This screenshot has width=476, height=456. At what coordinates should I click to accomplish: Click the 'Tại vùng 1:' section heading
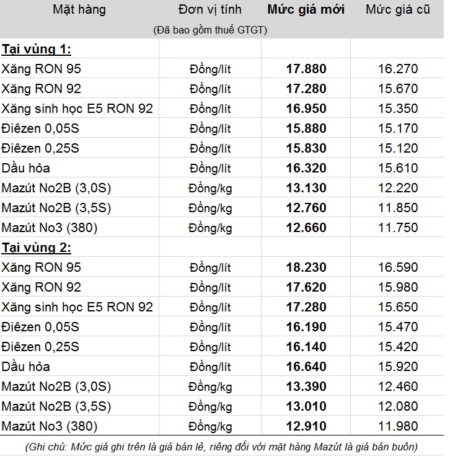click(37, 49)
